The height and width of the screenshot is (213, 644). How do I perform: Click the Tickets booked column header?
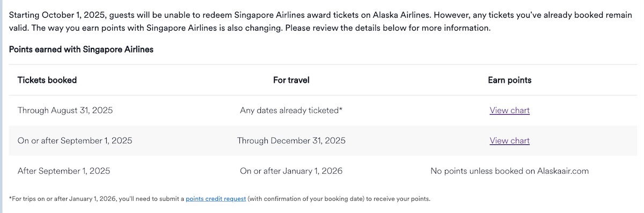(x=47, y=80)
